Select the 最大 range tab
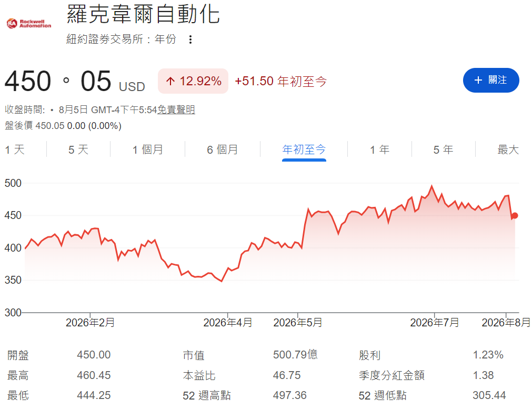The width and height of the screenshot is (532, 409). [508, 149]
